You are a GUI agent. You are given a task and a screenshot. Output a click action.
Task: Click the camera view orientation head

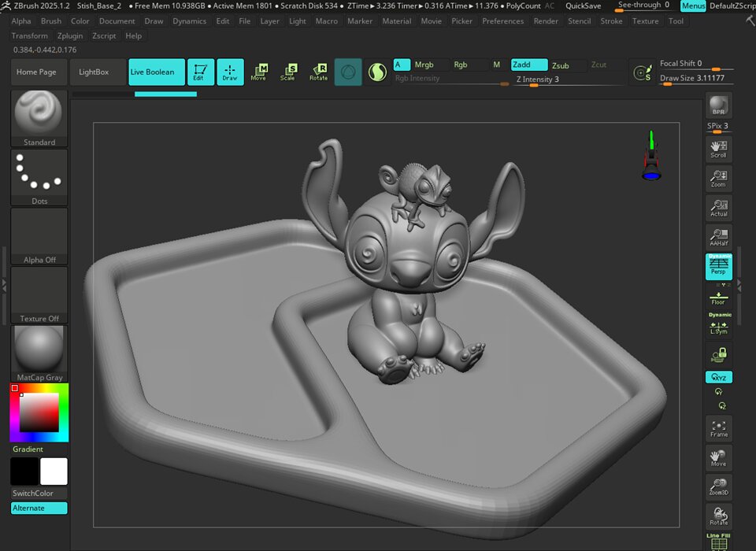tap(651, 155)
